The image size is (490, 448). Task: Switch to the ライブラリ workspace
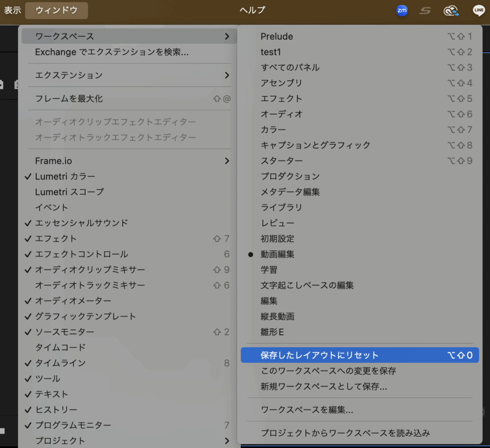pyautogui.click(x=360, y=207)
